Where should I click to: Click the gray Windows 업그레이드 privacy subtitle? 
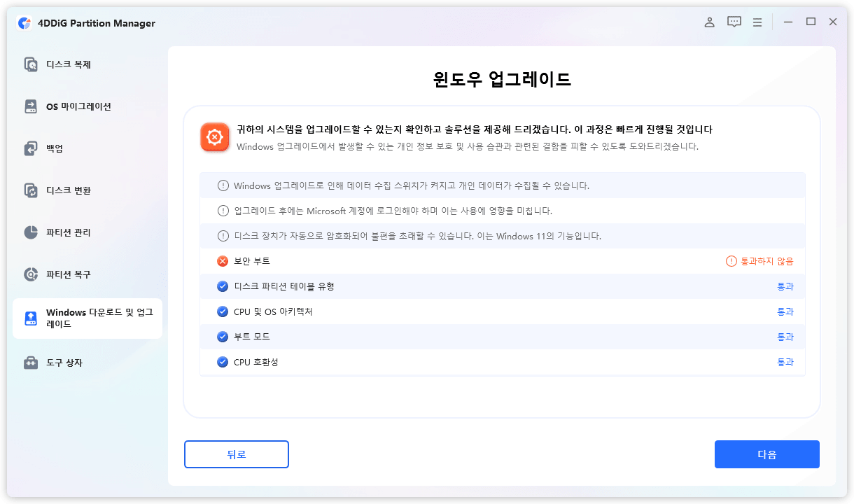click(468, 147)
